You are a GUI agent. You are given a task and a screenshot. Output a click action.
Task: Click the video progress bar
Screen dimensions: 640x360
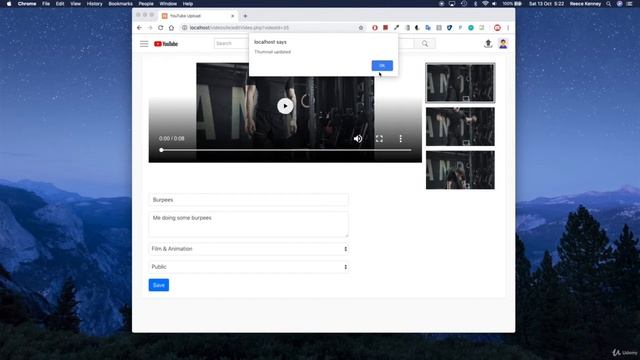(x=286, y=150)
